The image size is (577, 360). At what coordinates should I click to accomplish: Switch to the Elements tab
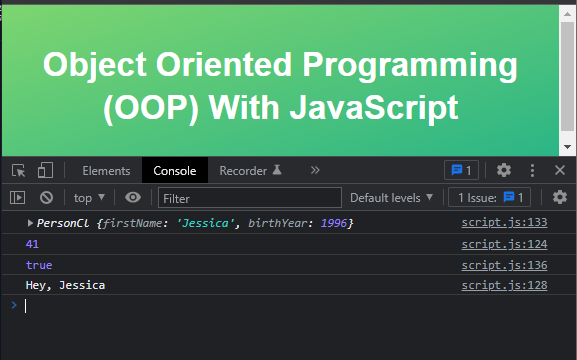coord(106,171)
